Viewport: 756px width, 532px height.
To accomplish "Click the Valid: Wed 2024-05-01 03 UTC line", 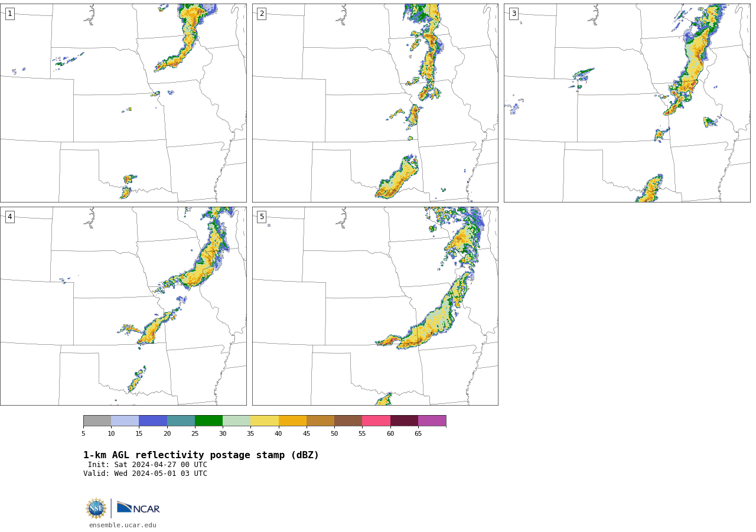I will 145,474.
